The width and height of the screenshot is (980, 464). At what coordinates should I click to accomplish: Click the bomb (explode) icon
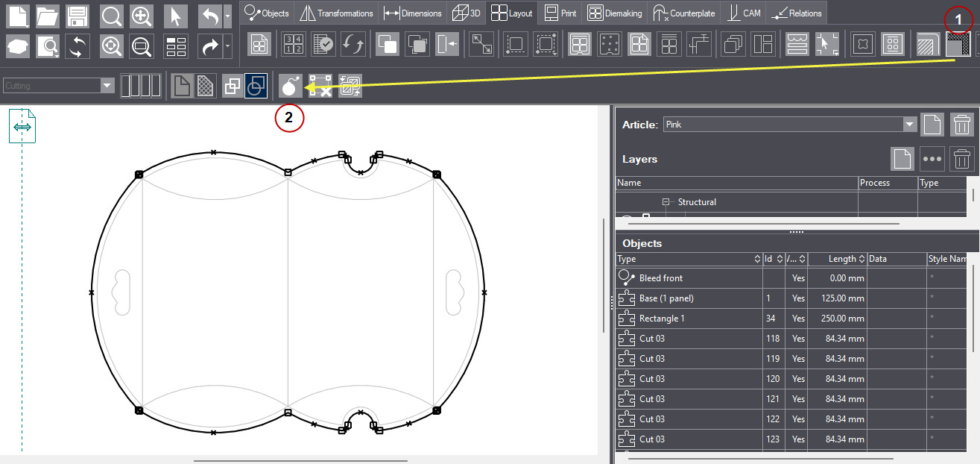[x=291, y=86]
